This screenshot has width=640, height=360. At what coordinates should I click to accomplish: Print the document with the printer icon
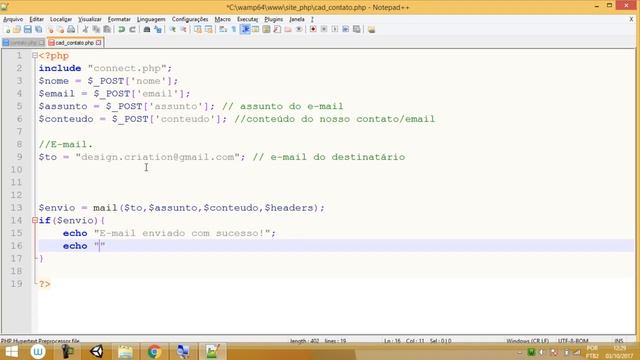(x=71, y=29)
